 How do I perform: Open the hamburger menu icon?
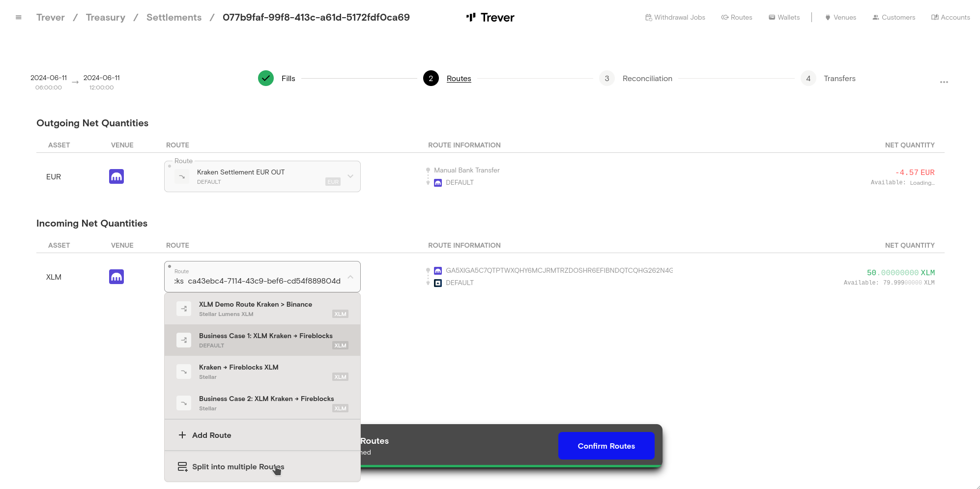point(19,17)
